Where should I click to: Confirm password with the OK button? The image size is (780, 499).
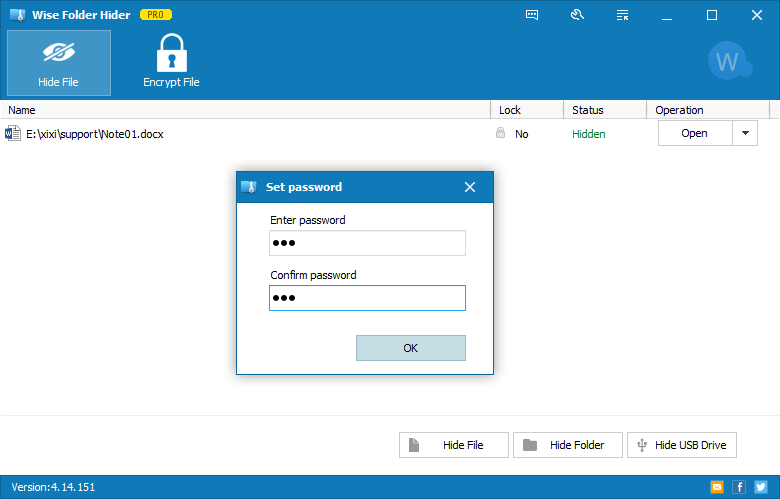[x=411, y=348]
